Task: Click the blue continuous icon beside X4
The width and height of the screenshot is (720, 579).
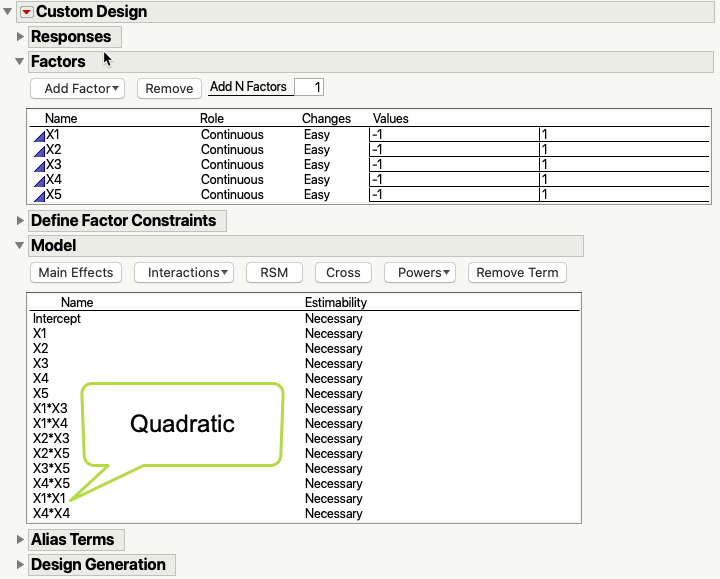Action: (39, 180)
